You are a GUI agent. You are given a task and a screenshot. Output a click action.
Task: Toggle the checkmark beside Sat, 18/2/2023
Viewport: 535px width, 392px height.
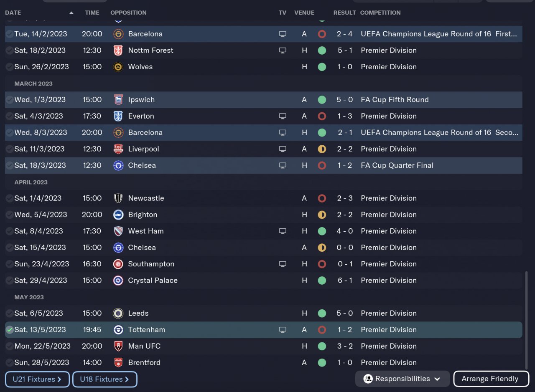pos(10,51)
